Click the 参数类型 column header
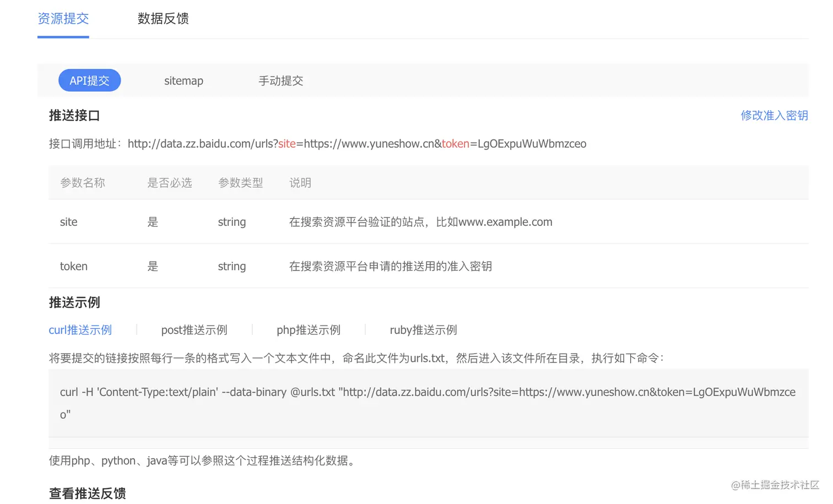The width and height of the screenshot is (833, 504). [240, 183]
